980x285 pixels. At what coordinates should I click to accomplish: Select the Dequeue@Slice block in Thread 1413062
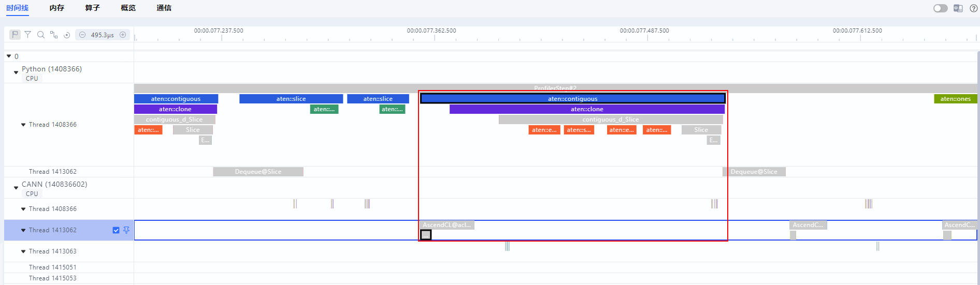click(x=258, y=172)
